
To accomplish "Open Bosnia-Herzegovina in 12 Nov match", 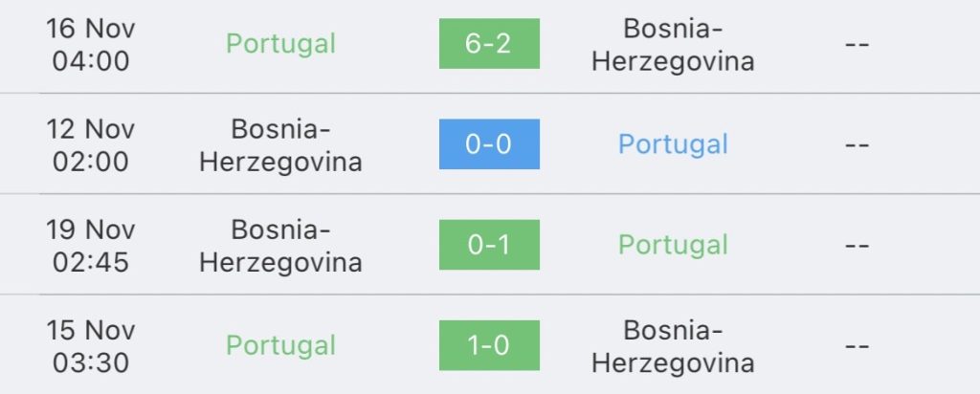I will pyautogui.click(x=280, y=144).
